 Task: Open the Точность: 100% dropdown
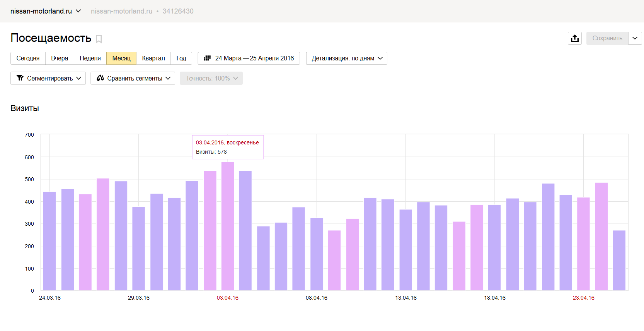(211, 78)
